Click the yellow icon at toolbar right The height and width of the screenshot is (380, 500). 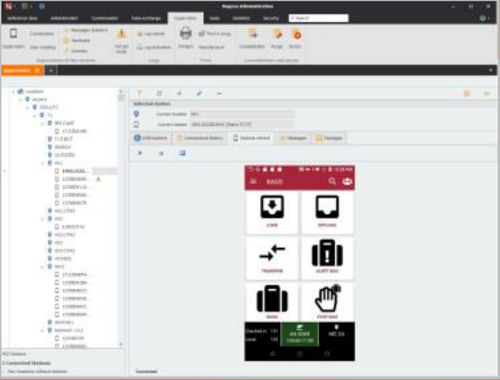[x=467, y=94]
